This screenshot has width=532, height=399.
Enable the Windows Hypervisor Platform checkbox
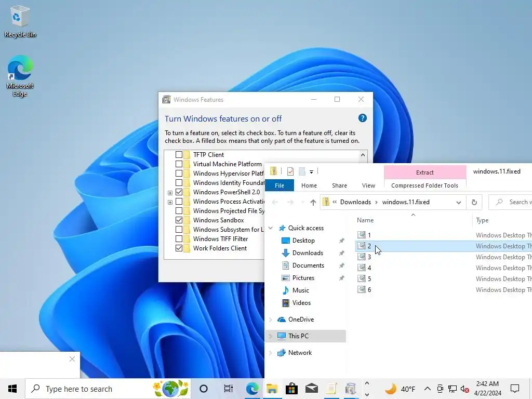tap(179, 174)
